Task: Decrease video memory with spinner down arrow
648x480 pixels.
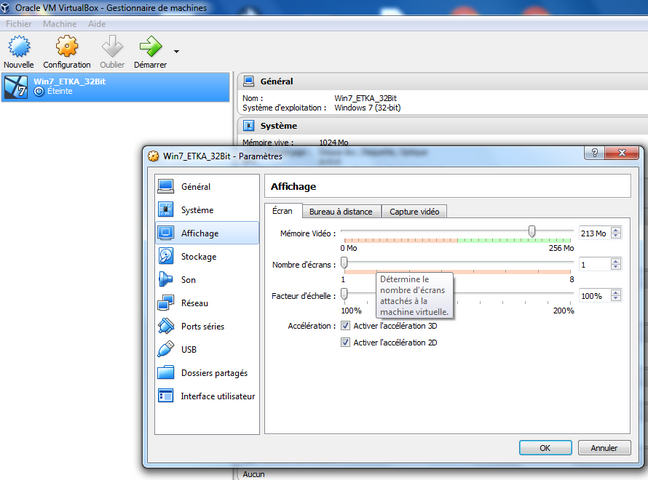Action: pyautogui.click(x=616, y=236)
